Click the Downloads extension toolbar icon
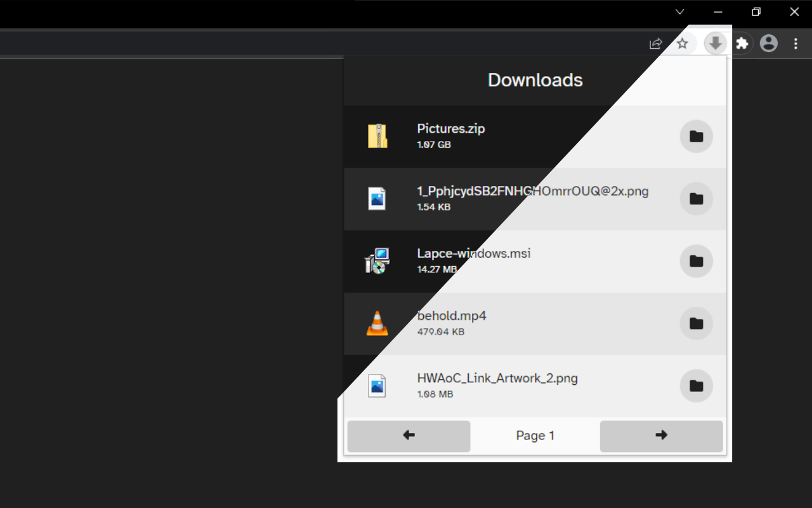 click(x=716, y=43)
